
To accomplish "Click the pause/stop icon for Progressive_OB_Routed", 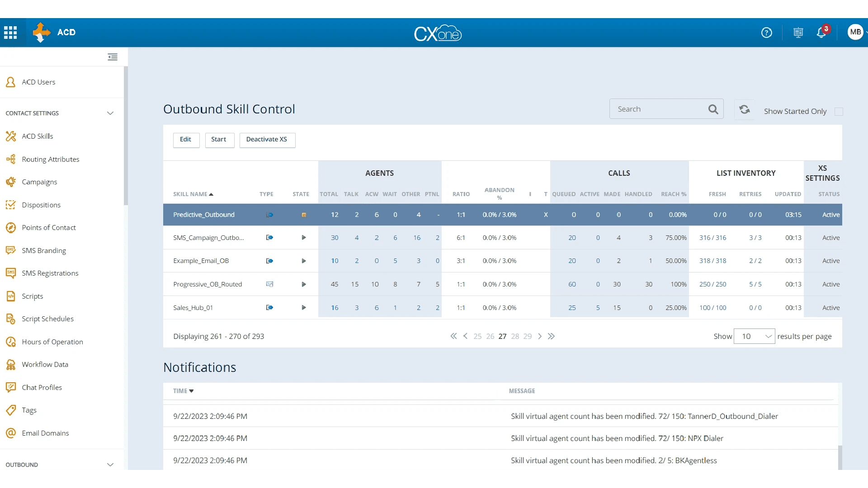I will pyautogui.click(x=304, y=284).
